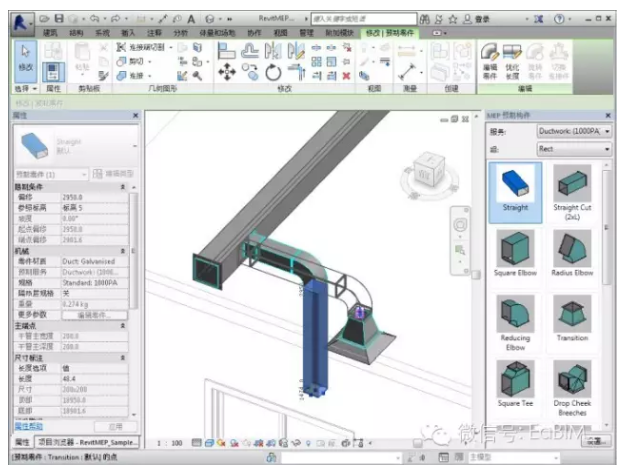
Task: Expand the Select dropdown under Modify
Action: (x=26, y=89)
